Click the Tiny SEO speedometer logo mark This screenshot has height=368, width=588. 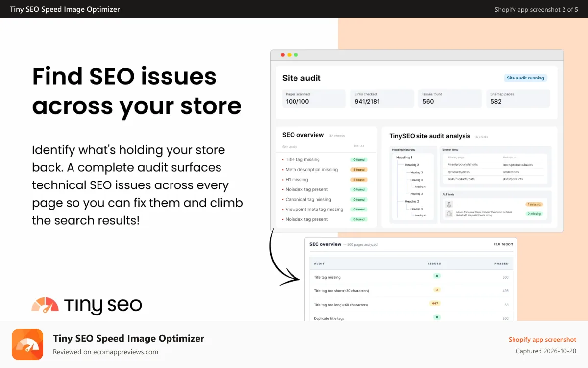(x=45, y=305)
